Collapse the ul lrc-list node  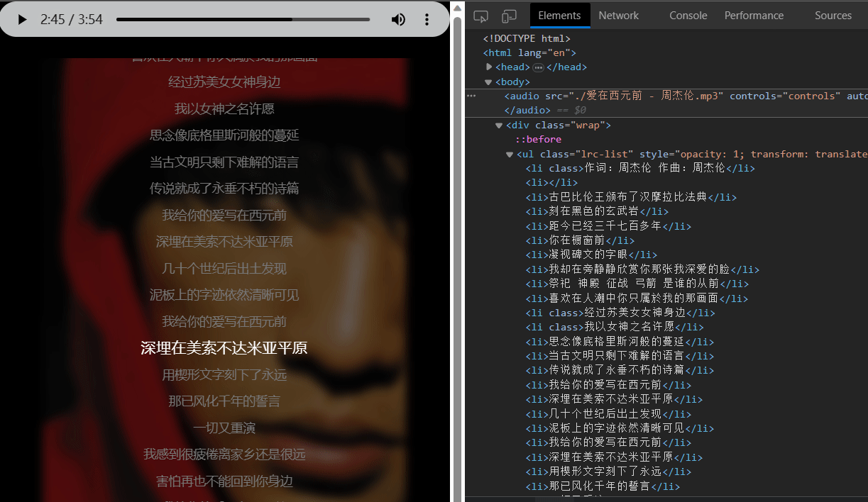click(x=510, y=154)
